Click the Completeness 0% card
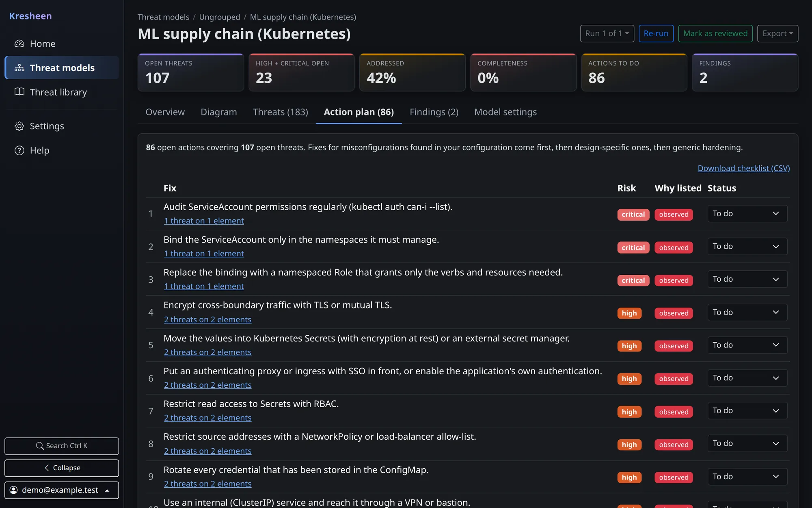The height and width of the screenshot is (508, 812). (x=523, y=72)
